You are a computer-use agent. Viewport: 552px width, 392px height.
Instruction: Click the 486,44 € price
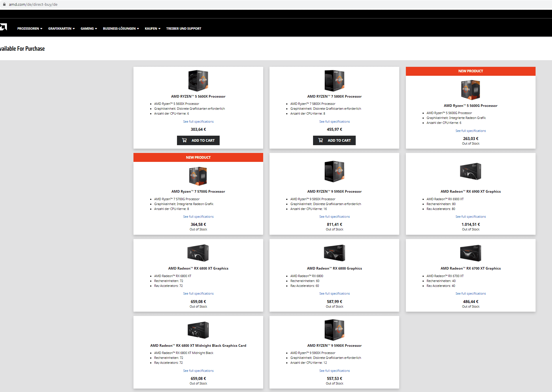coord(471,302)
